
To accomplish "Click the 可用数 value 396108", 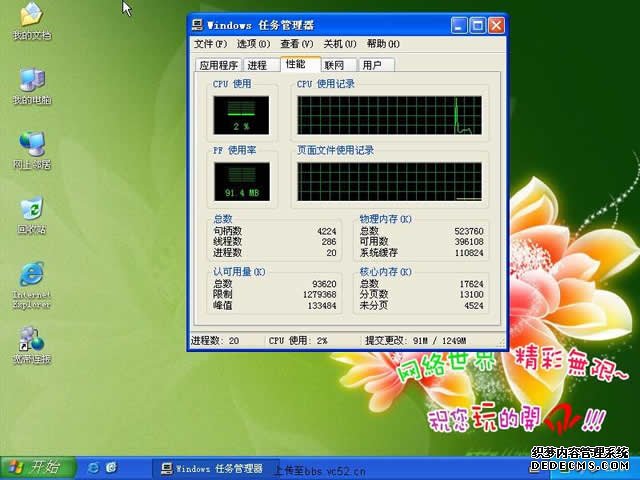I will tap(469, 242).
